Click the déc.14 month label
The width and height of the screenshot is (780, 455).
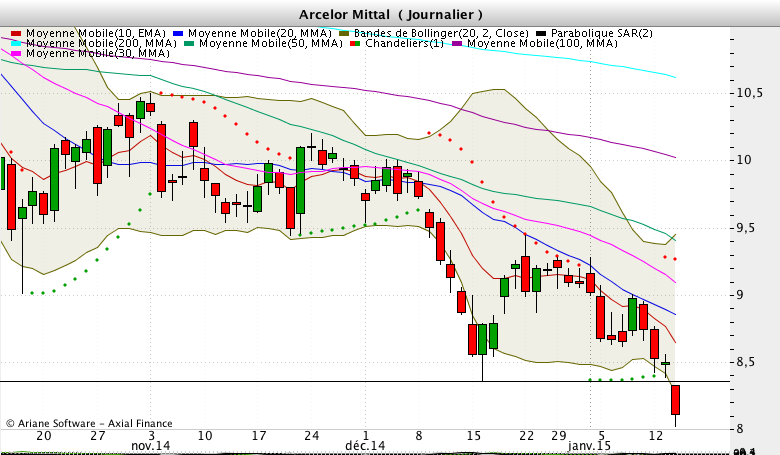[x=365, y=446]
